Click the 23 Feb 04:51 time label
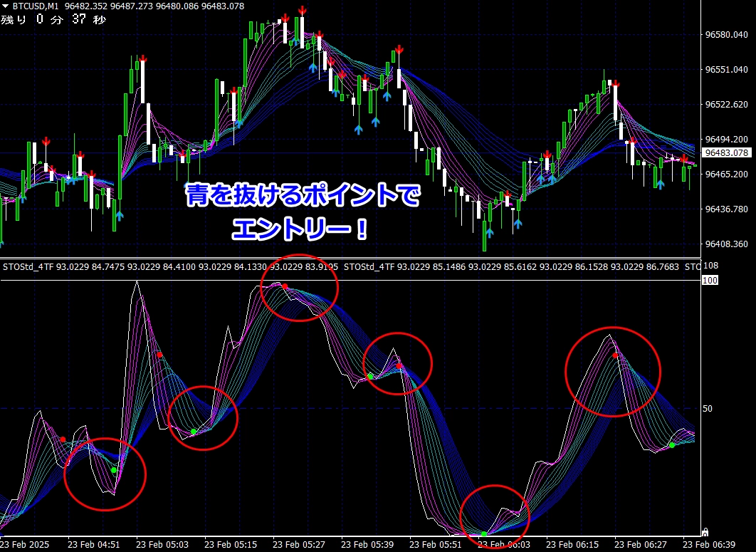 coord(93,544)
